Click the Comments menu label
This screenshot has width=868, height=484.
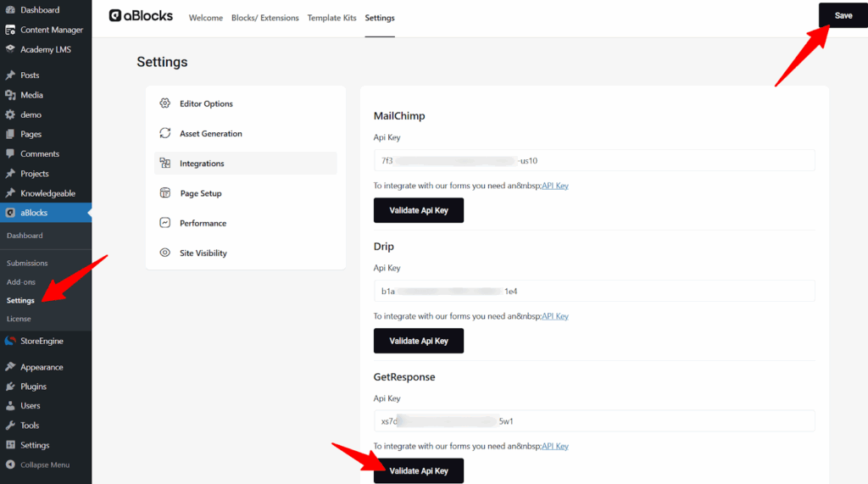point(40,154)
